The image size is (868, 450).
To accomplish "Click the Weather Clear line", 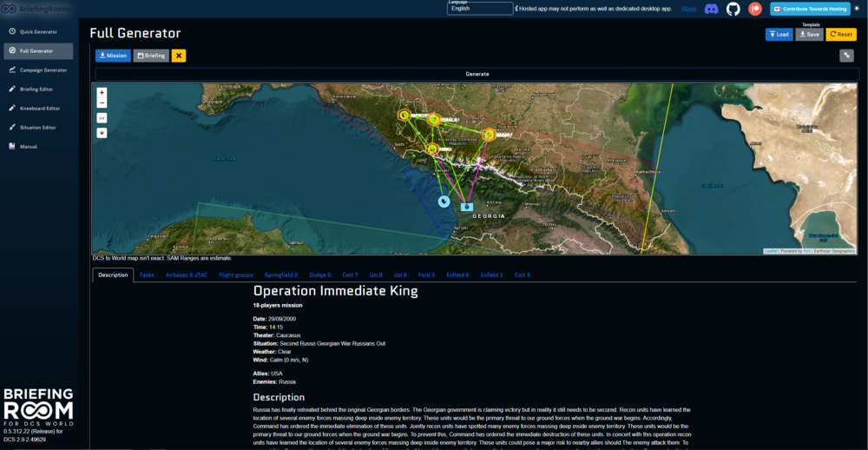I will click(x=272, y=351).
